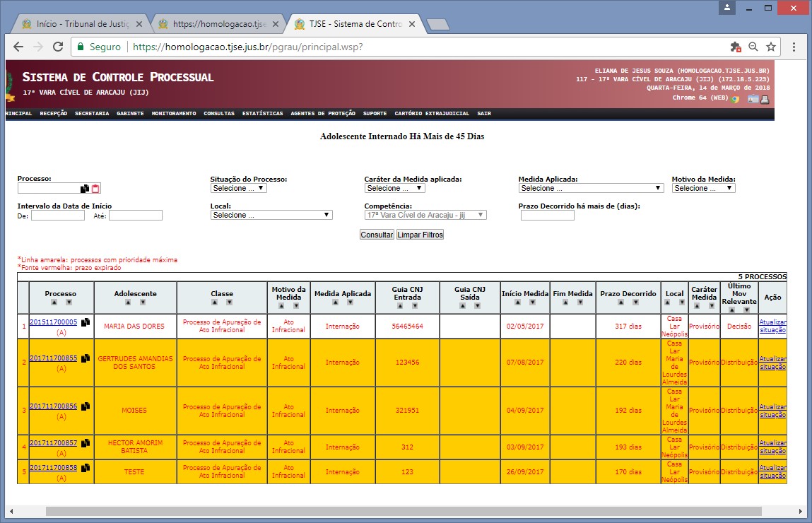The image size is (812, 523).
Task: Click the Limpar Filtros button
Action: pyautogui.click(x=420, y=235)
